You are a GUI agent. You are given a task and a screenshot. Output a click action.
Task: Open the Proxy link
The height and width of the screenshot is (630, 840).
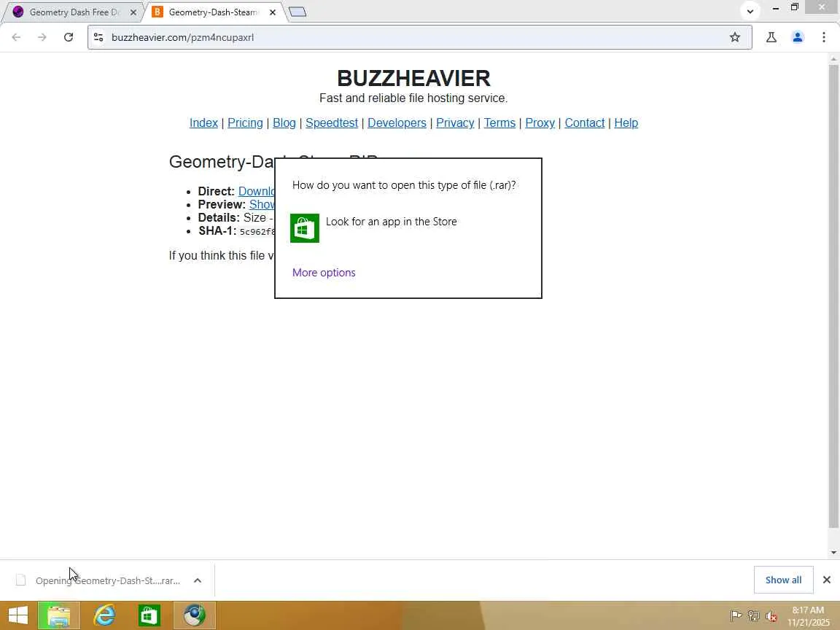coord(540,122)
